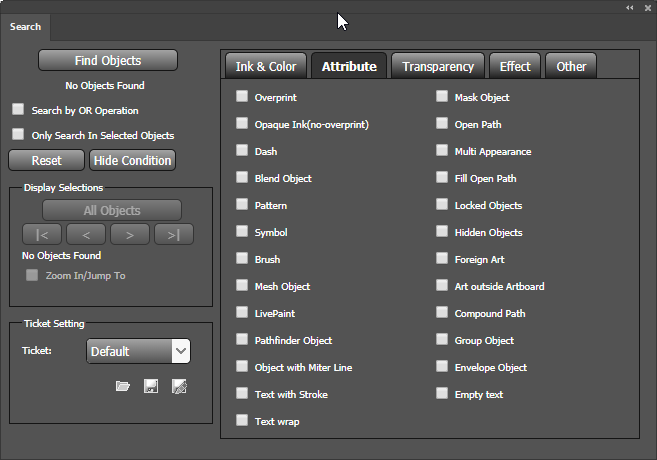This screenshot has width=657, height=460.
Task: Switch to the Ink & Color tab
Action: (x=266, y=67)
